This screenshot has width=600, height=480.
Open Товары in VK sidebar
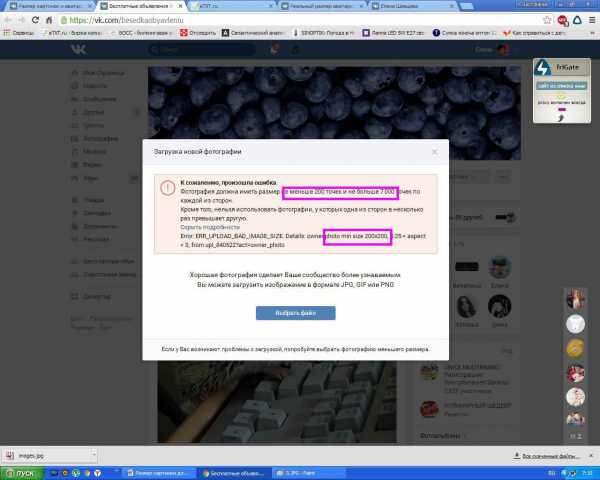[88, 200]
